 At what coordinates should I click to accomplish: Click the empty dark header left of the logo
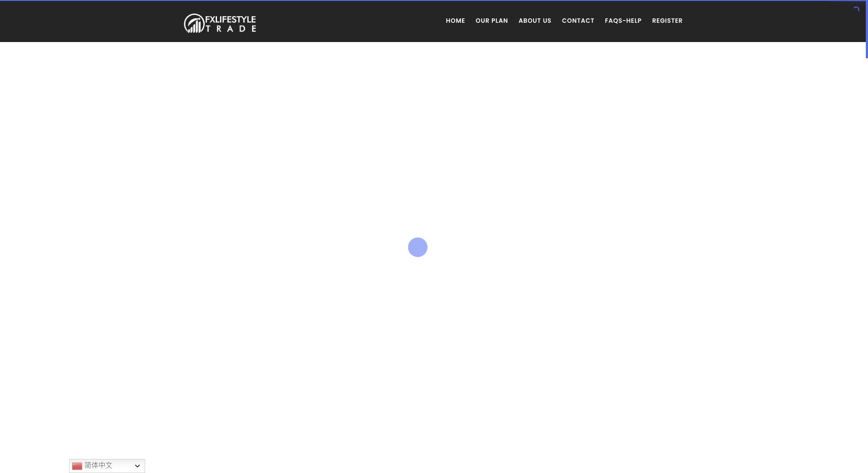[x=88, y=21]
